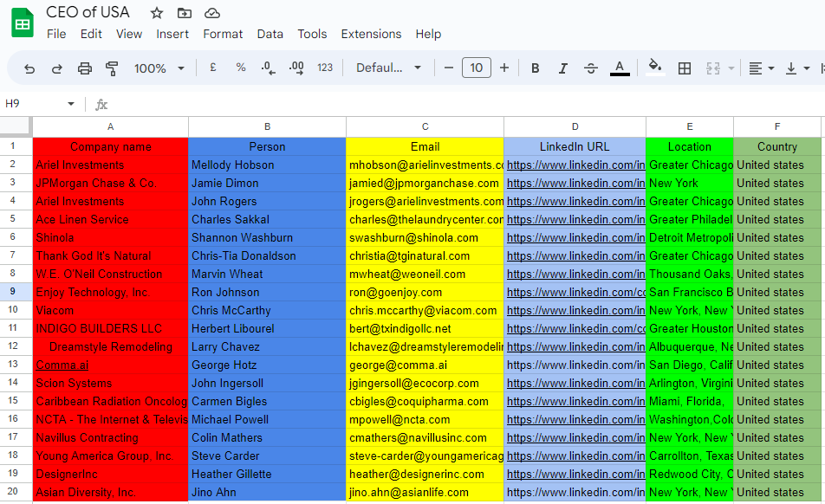This screenshot has height=504, width=825.
Task: Activate the paint format tool
Action: 112,68
